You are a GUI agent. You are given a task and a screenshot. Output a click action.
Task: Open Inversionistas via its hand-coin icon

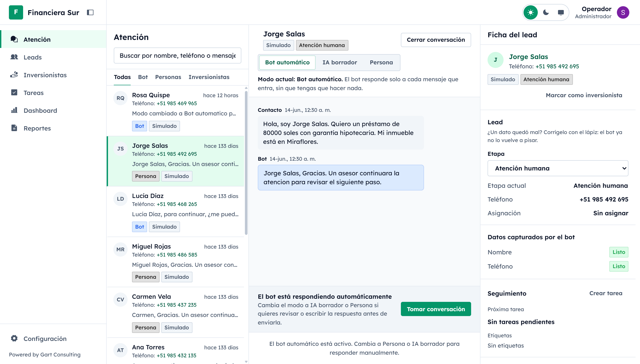tap(14, 75)
